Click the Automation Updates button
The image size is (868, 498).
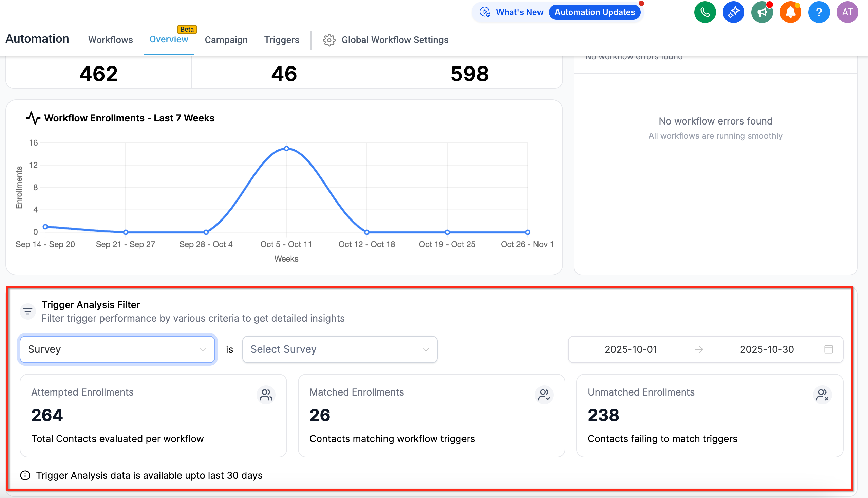click(x=595, y=12)
